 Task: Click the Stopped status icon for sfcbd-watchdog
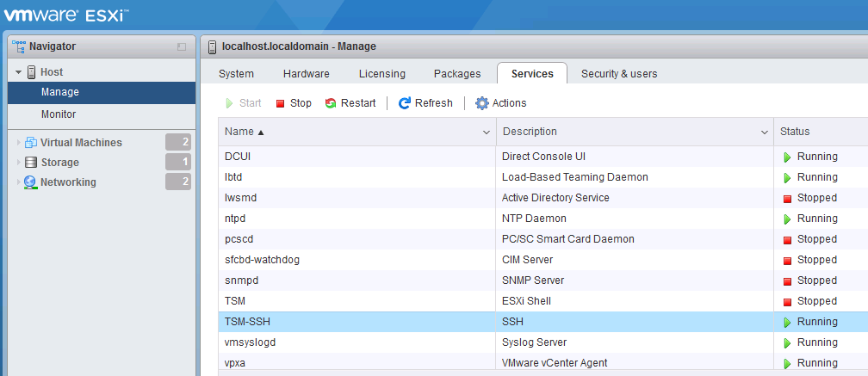pyautogui.click(x=787, y=261)
